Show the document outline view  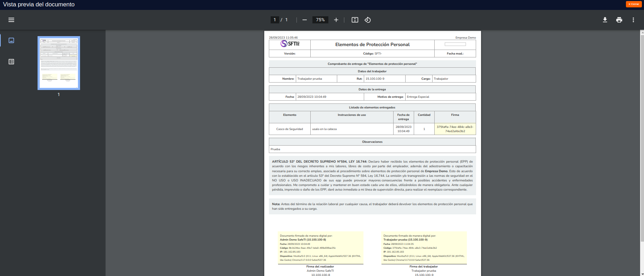coord(11,62)
